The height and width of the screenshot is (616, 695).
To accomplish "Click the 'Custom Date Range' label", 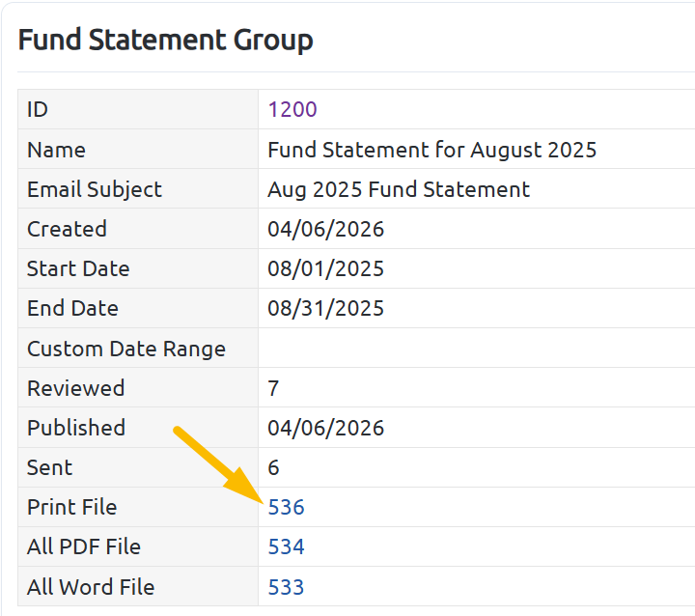I will tap(126, 349).
